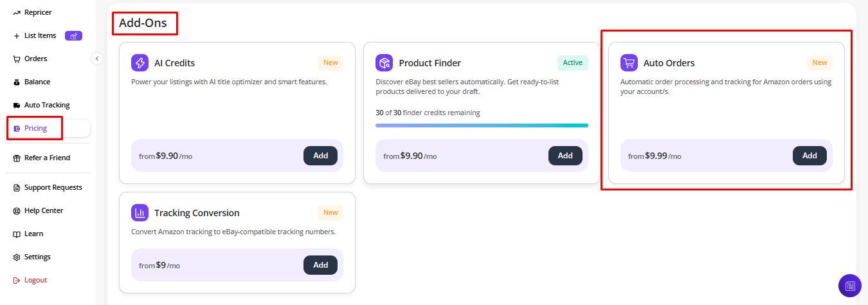Click the finder credits progress bar
Viewport: 868px width, 305px height.
point(482,125)
